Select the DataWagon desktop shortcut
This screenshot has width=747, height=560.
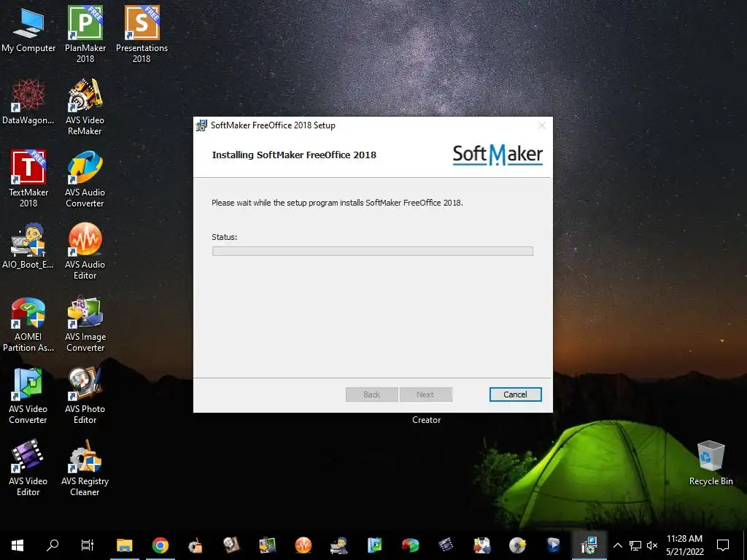[28, 102]
